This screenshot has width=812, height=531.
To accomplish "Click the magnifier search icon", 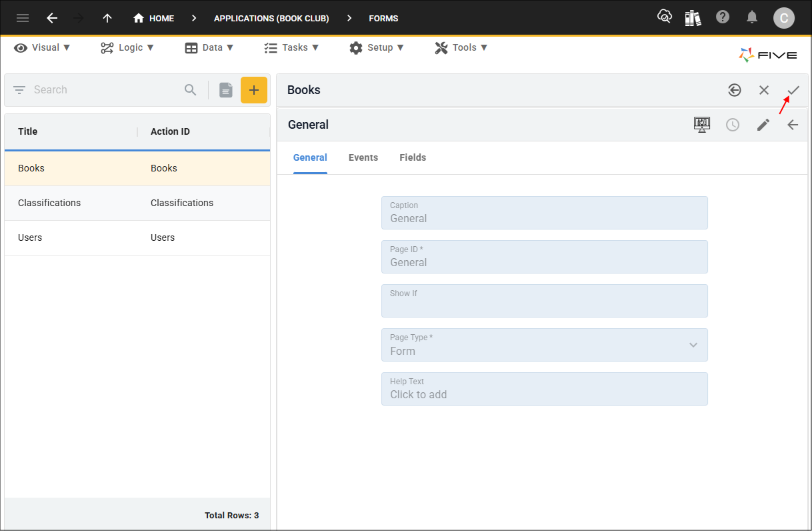I will (x=191, y=89).
